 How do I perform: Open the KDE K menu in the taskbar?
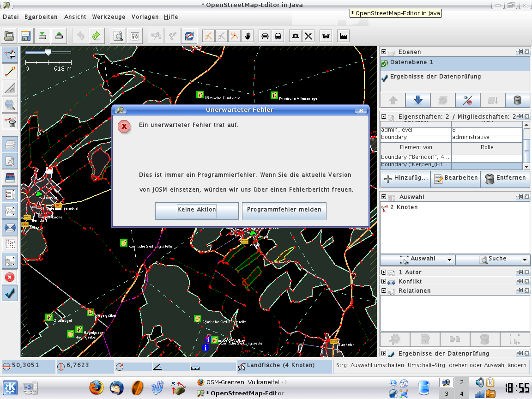10,388
